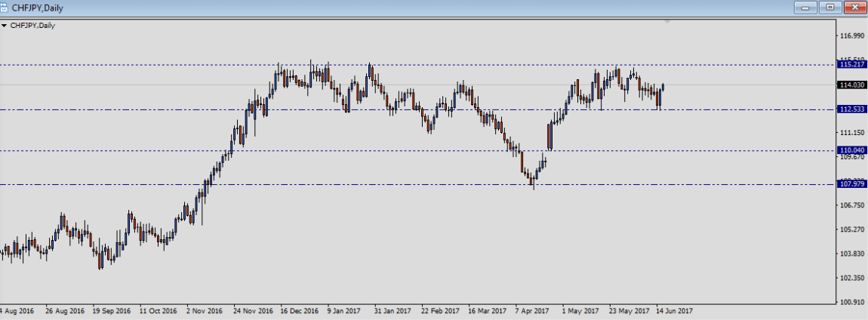
Task: Click the 23 May 2017 date label
Action: point(629,311)
